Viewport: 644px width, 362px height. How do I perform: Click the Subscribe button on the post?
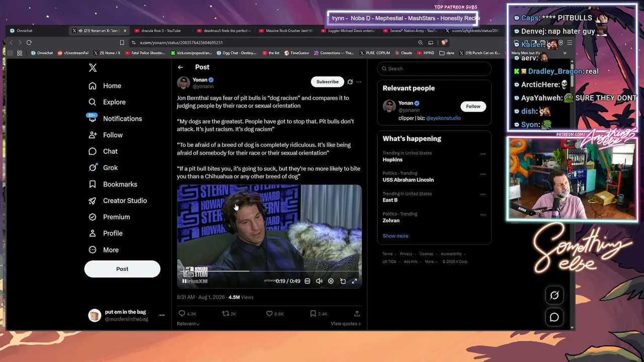click(x=328, y=82)
